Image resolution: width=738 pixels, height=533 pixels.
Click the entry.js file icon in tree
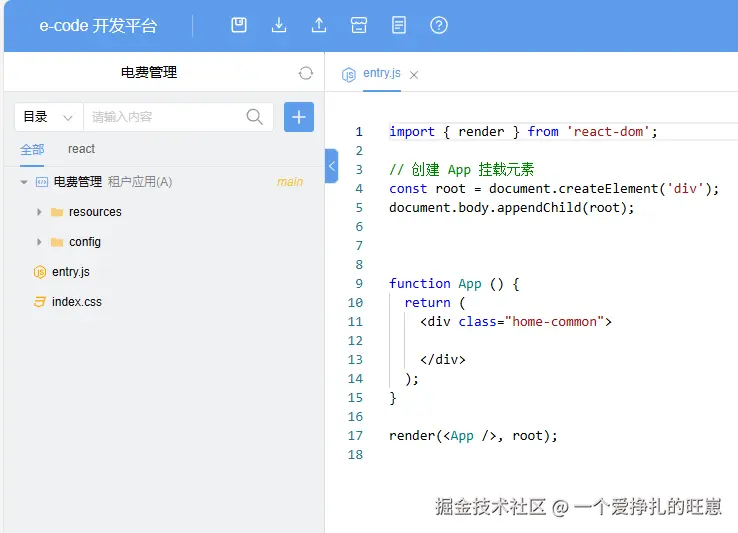40,272
